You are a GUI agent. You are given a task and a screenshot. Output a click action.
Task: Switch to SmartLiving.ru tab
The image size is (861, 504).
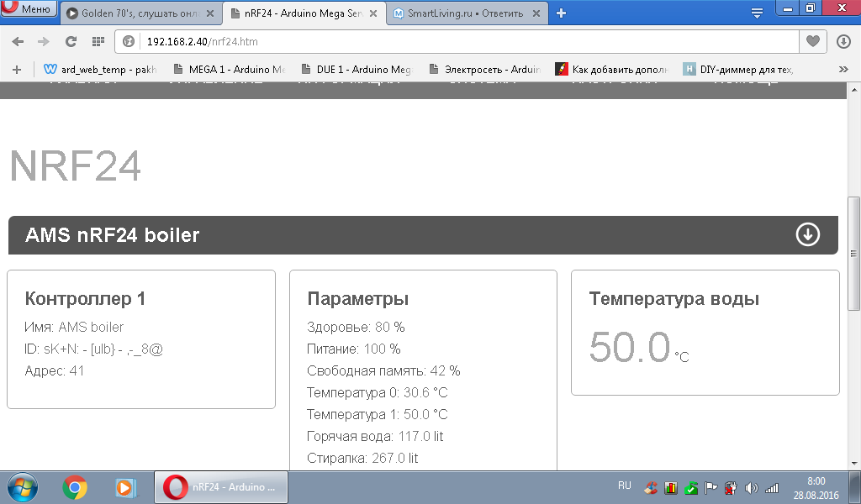pos(467,13)
